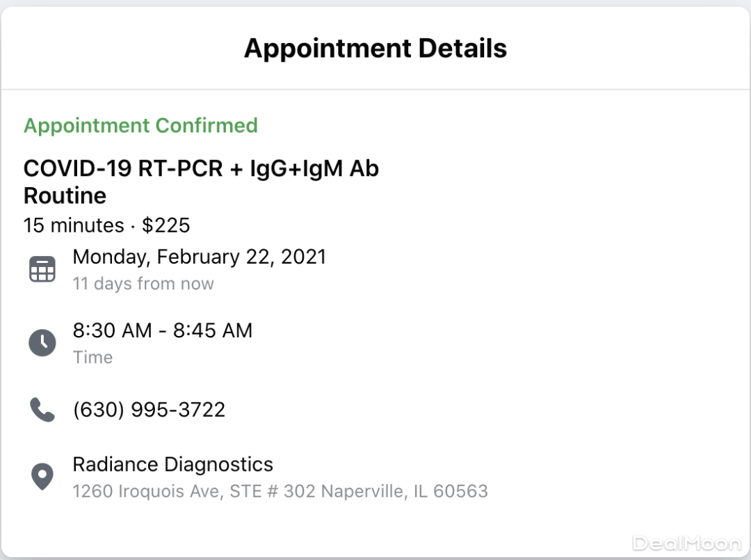Click the location pin icon
Image resolution: width=751 pixels, height=560 pixels.
click(x=42, y=477)
